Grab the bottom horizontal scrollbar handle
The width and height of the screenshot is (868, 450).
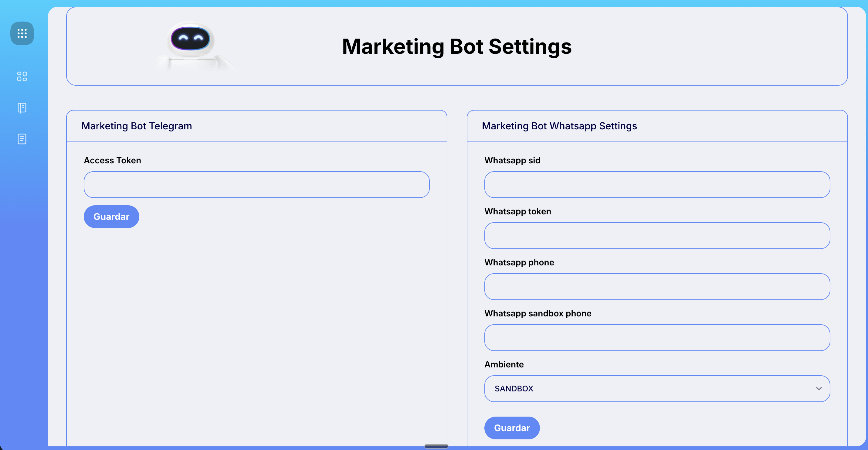click(436, 446)
